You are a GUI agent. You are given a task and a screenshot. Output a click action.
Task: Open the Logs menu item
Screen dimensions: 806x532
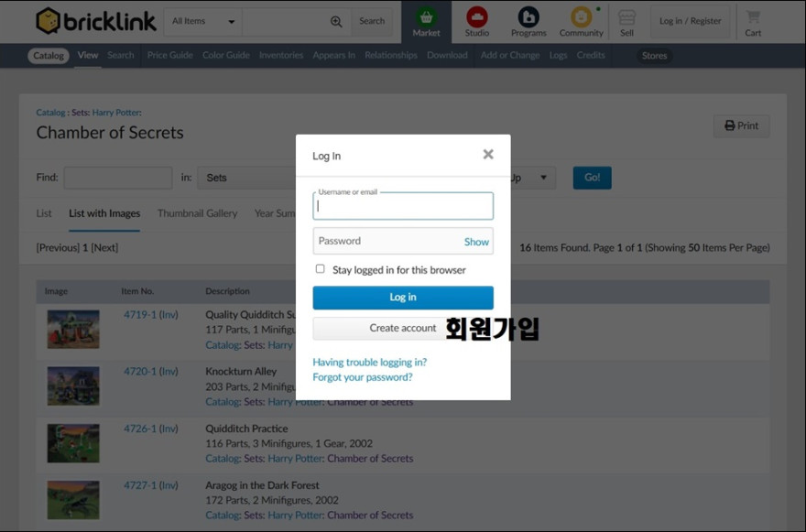click(x=558, y=55)
